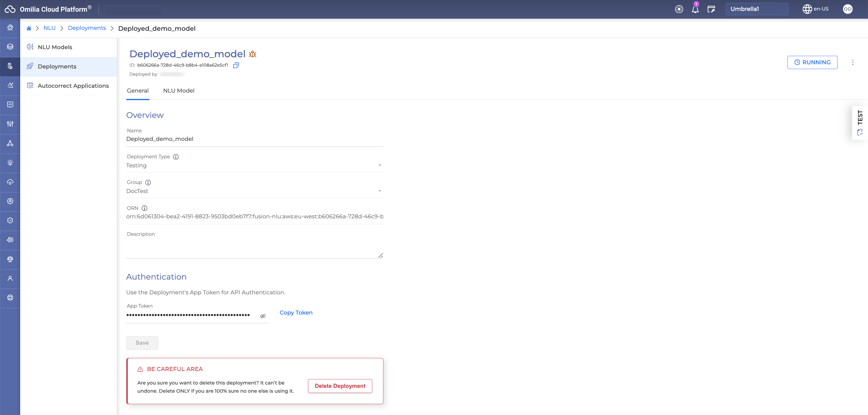868x415 pixels.
Task: Open the OD user avatar menu
Action: pyautogui.click(x=848, y=9)
